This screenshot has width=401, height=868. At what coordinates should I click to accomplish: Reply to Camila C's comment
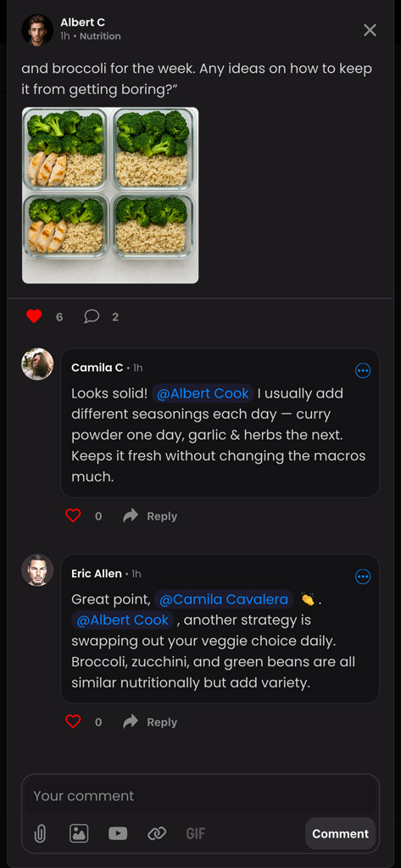(150, 516)
